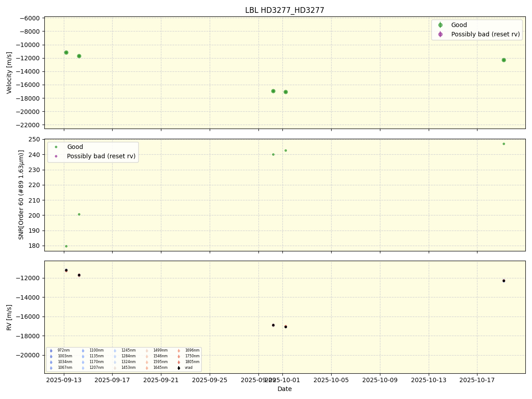Click the 2025-10-13 date tick label
The height and width of the screenshot is (399, 532).
pos(429,380)
